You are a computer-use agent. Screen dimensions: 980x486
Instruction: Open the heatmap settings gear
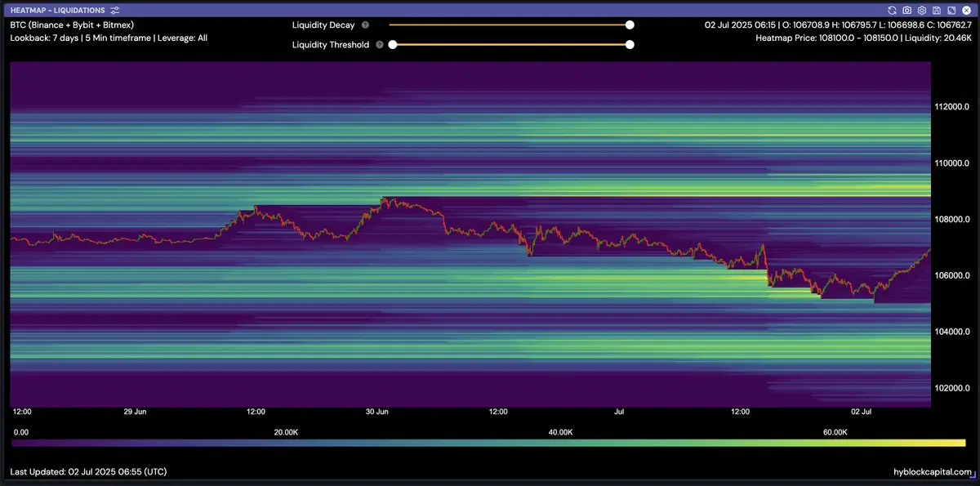point(921,10)
